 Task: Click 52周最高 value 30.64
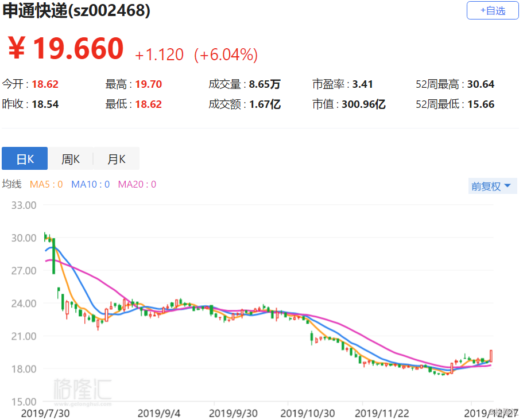pyautogui.click(x=481, y=84)
